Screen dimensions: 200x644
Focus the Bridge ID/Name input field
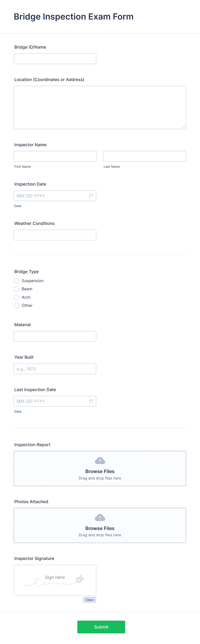(x=55, y=58)
